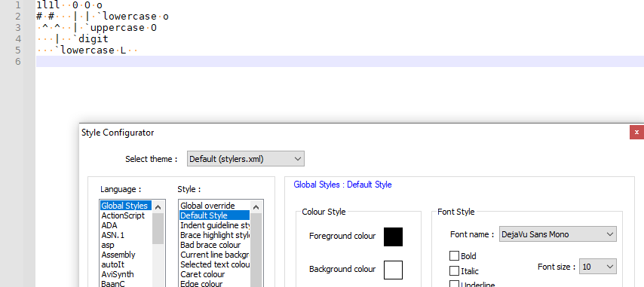Select AviSynth in the Language list
644x287 pixels.
pos(126,274)
